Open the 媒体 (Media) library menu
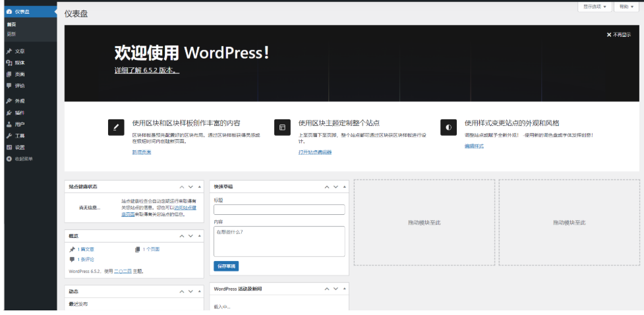The width and height of the screenshot is (644, 315). (x=20, y=63)
